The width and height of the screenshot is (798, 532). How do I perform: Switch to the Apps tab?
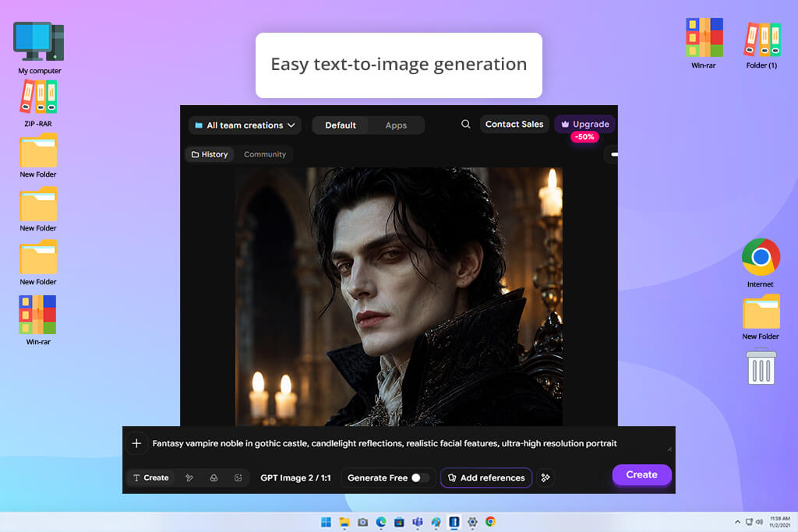(396, 125)
